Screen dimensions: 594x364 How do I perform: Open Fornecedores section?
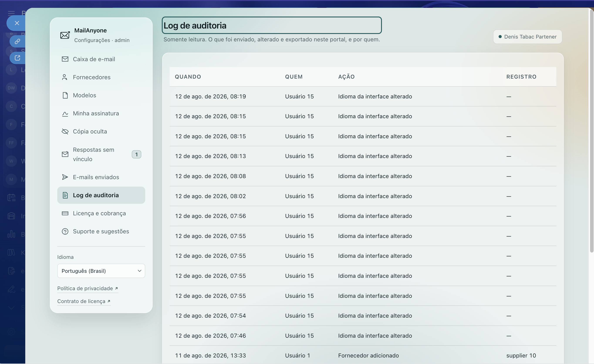tap(101, 77)
